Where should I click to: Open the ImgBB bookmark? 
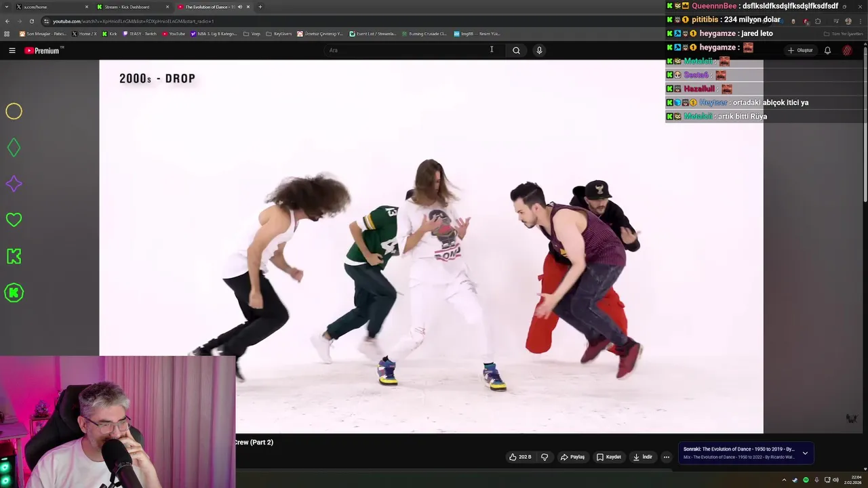point(477,33)
